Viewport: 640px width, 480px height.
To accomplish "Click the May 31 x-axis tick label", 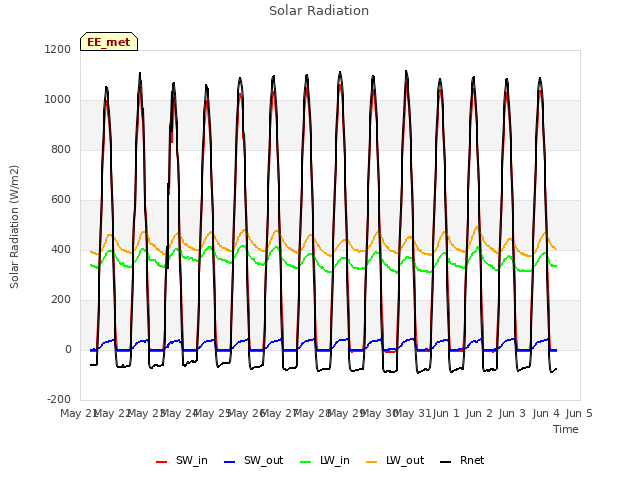I will click(x=413, y=413).
